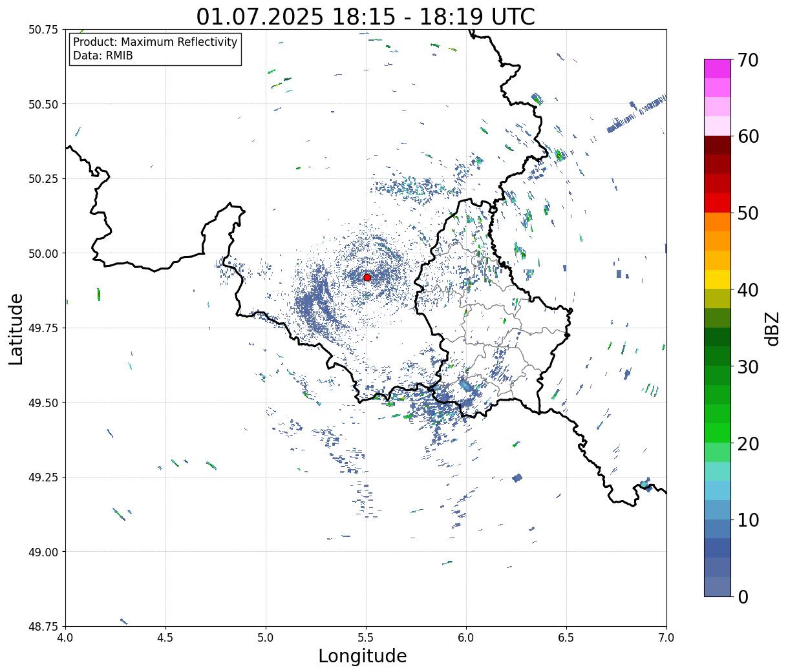Click the colorbar tick label 20
788x672 pixels.
pos(748,444)
